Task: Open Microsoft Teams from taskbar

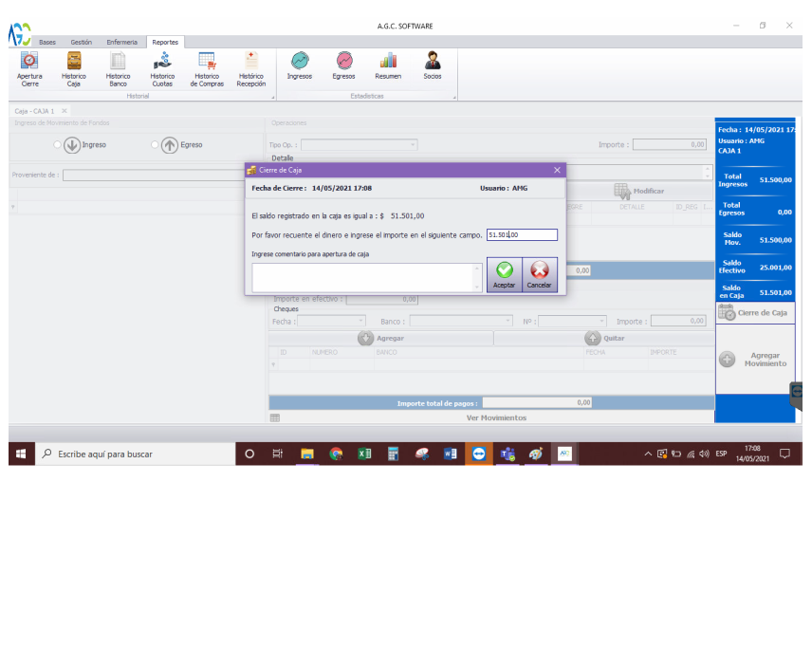Action: click(x=507, y=454)
